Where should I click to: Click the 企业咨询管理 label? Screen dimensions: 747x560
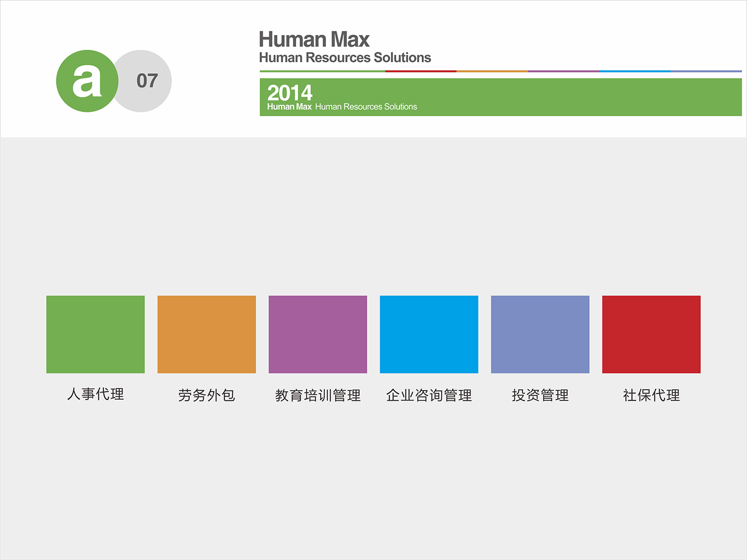(429, 396)
